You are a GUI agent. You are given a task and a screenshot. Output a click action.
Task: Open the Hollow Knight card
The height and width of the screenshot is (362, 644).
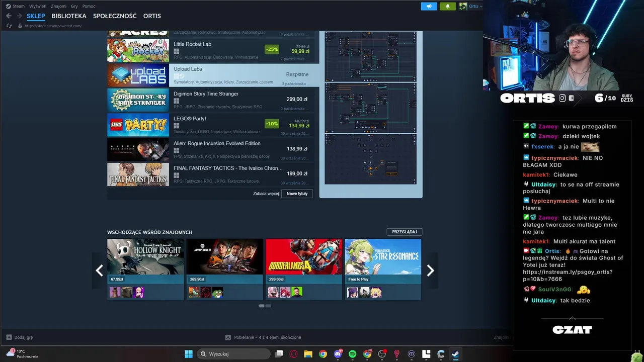[x=145, y=269]
